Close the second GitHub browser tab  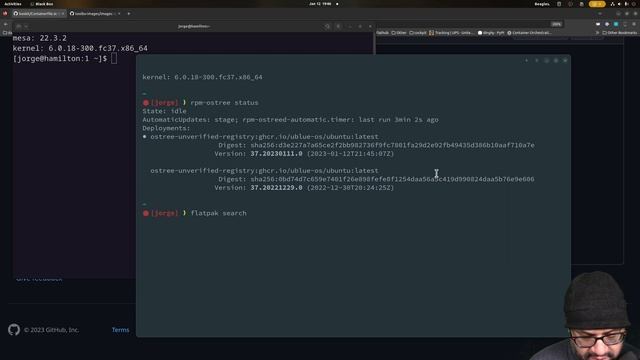119,13
